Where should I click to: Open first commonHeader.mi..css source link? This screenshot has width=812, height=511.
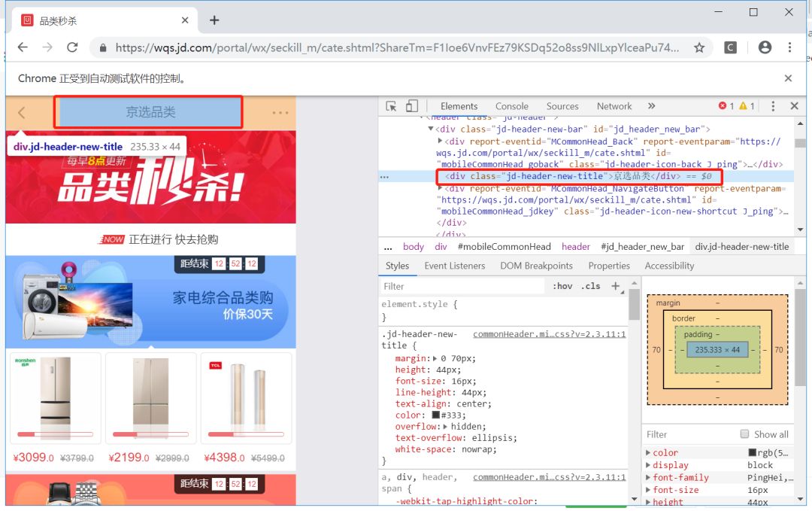pyautogui.click(x=549, y=334)
